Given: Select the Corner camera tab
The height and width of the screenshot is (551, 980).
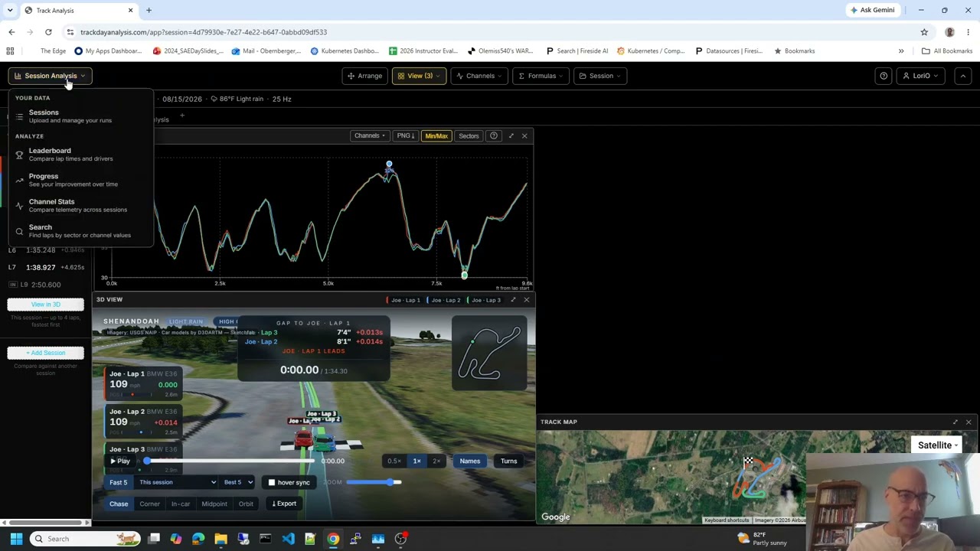Looking at the screenshot, I should click(x=149, y=504).
